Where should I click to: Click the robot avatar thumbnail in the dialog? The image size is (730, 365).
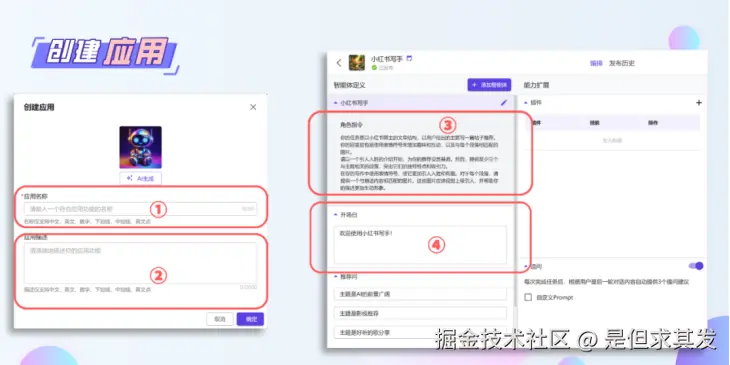(x=141, y=147)
